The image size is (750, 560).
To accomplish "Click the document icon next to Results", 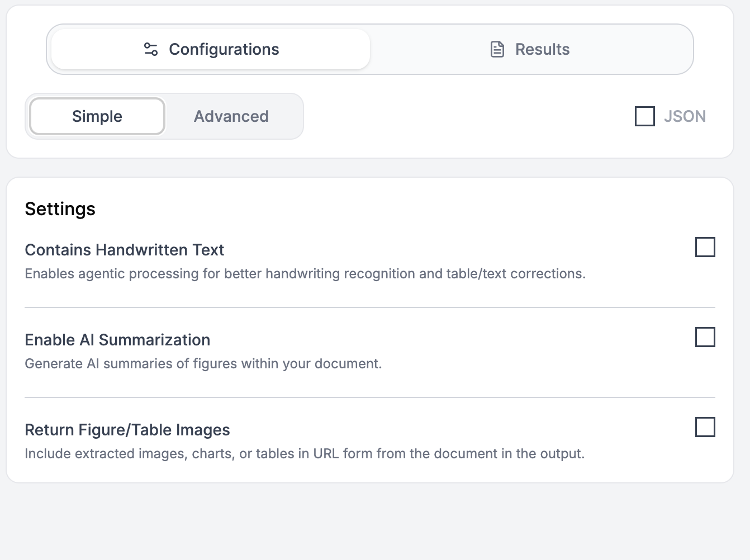I will tap(497, 49).
